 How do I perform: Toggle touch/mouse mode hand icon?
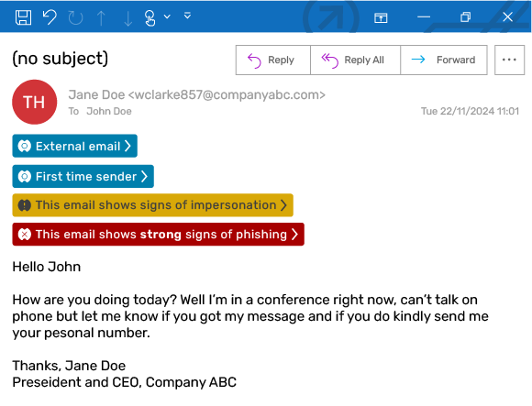[150, 17]
